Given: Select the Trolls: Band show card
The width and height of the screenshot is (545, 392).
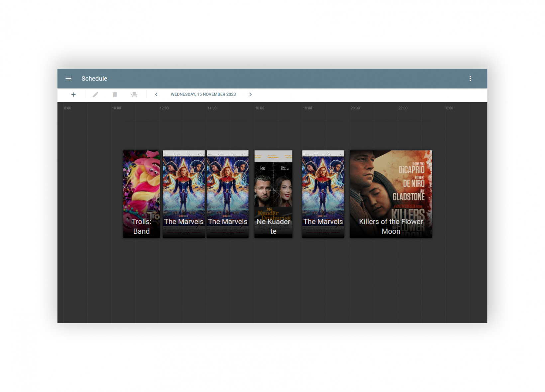Looking at the screenshot, I should [x=142, y=194].
